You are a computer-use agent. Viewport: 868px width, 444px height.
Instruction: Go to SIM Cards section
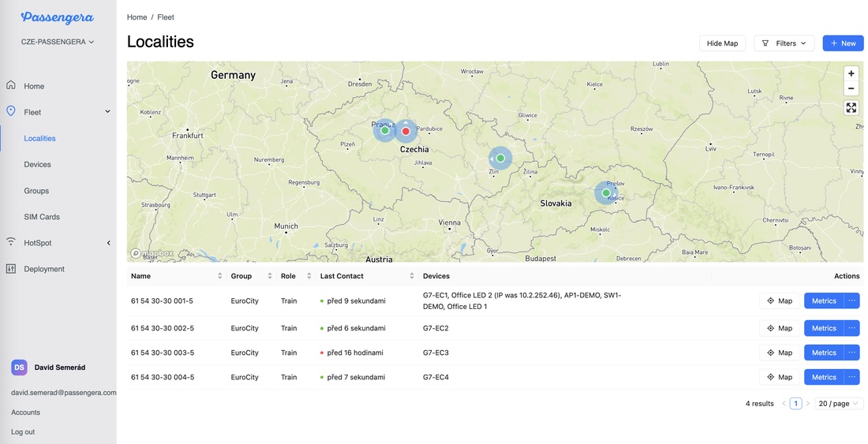[x=42, y=217]
